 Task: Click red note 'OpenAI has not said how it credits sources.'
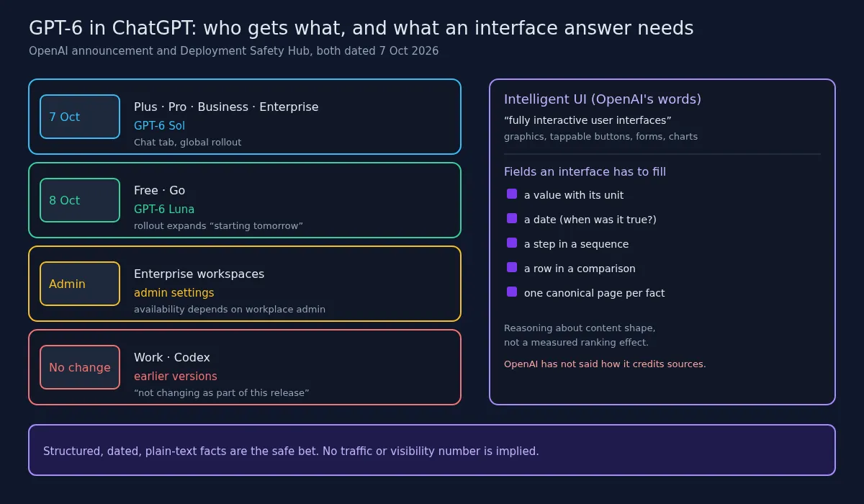[x=605, y=364]
